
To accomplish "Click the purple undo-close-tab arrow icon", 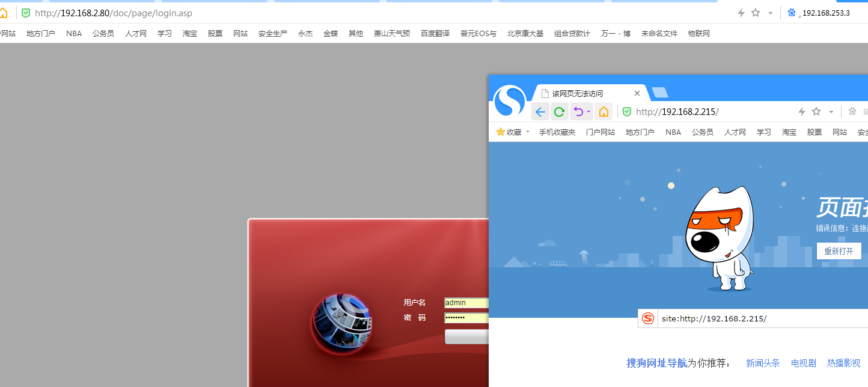I will (578, 111).
